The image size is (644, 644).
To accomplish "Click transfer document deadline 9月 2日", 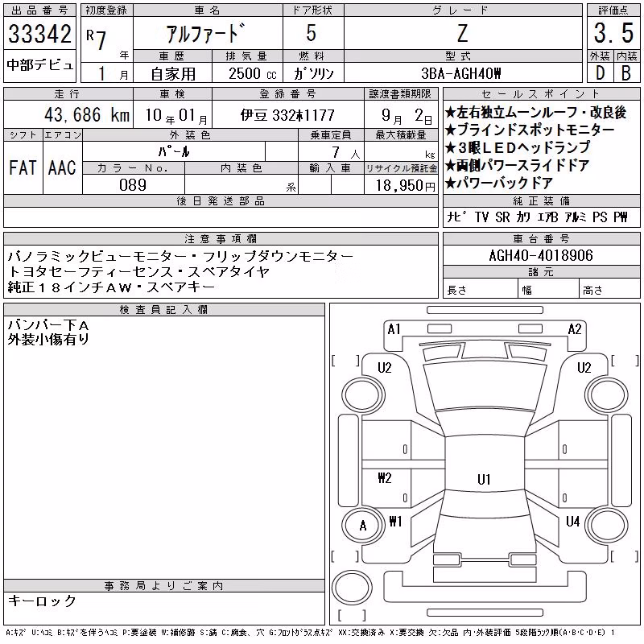I will click(407, 116).
